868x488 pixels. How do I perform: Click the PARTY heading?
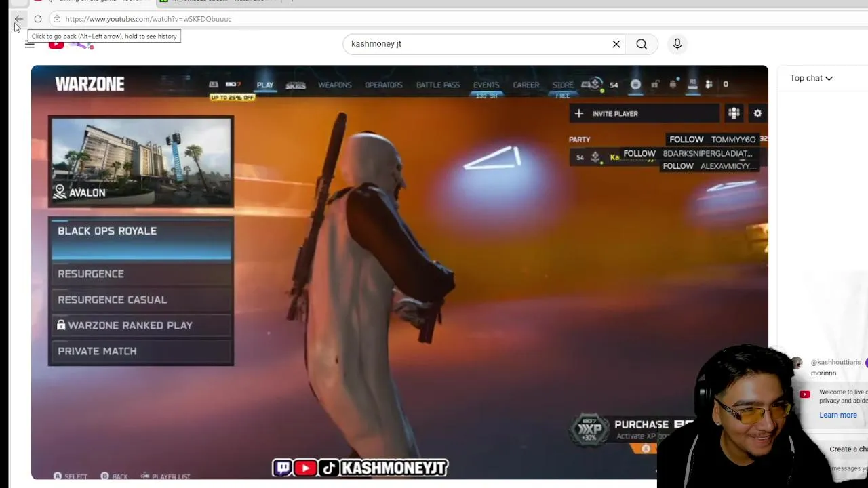[x=579, y=140]
